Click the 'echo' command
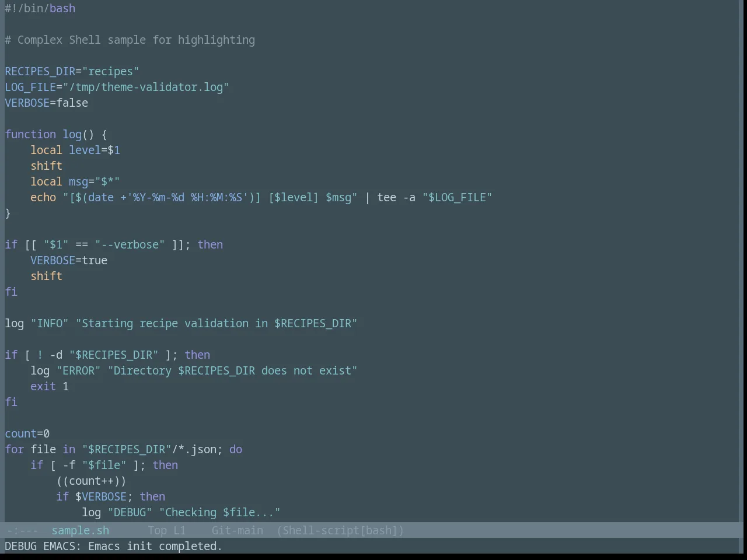 coord(43,197)
